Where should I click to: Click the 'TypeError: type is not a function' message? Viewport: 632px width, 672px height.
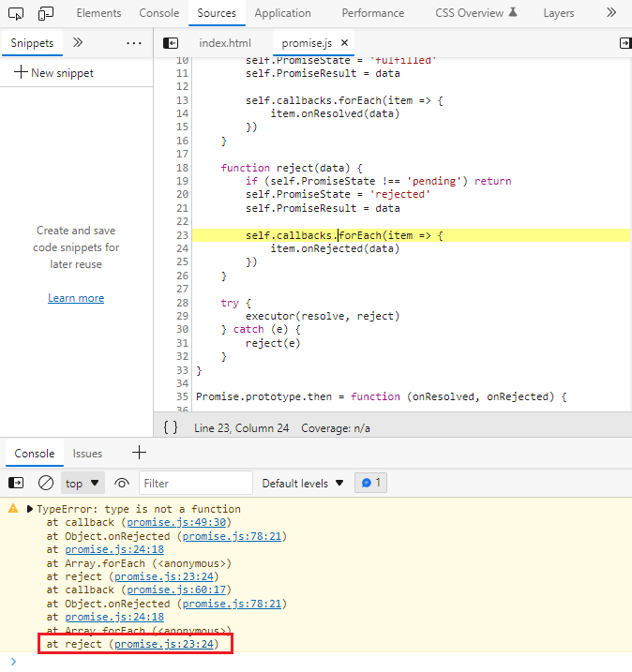(x=139, y=509)
